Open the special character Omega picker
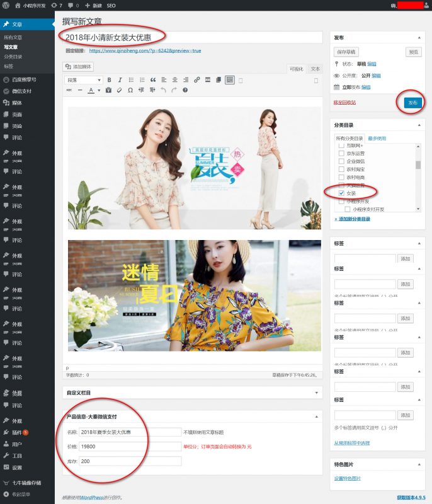The height and width of the screenshot is (504, 432). coord(130,90)
